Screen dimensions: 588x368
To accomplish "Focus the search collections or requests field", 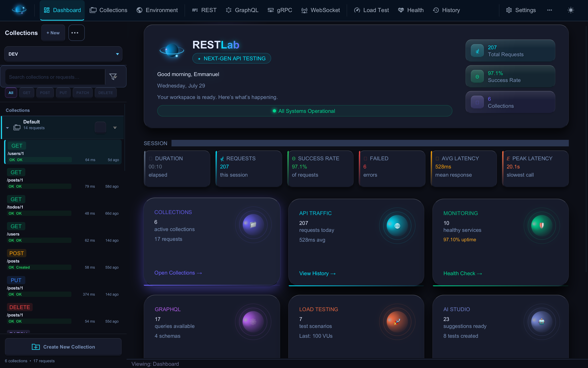I will 55,77.
